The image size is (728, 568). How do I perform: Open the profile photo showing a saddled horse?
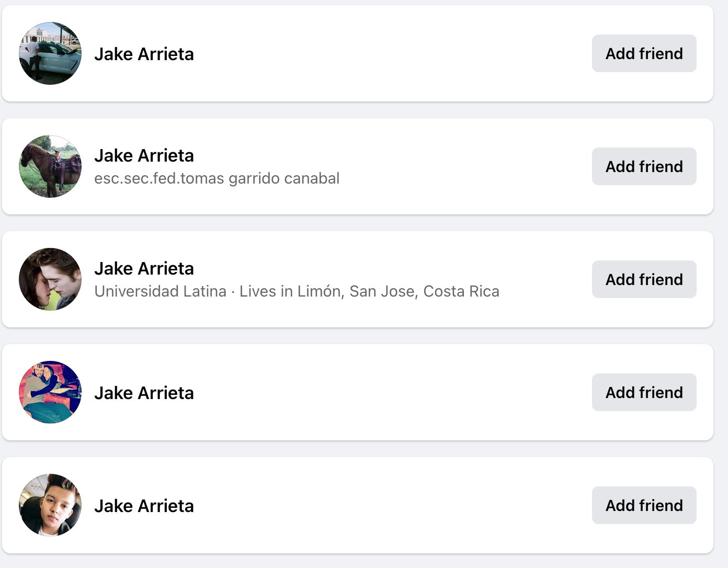click(x=50, y=166)
